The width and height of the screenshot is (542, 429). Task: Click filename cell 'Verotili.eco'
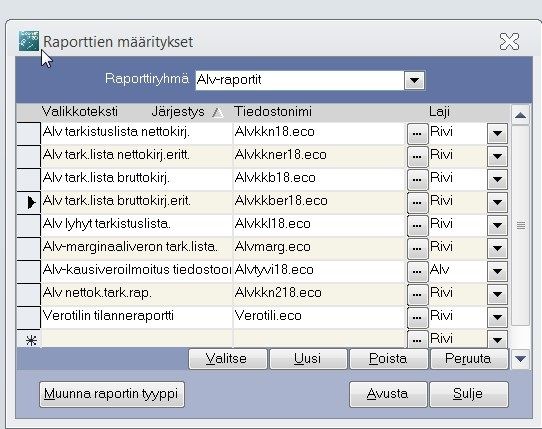tap(320, 317)
